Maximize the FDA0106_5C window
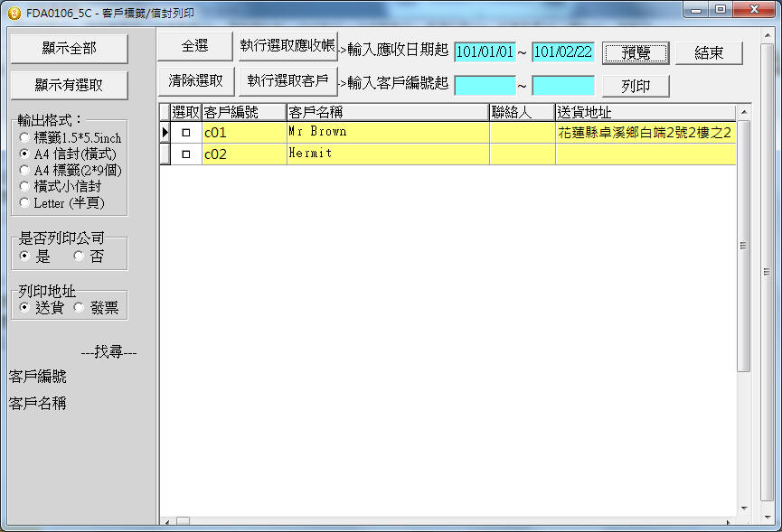 click(x=721, y=9)
